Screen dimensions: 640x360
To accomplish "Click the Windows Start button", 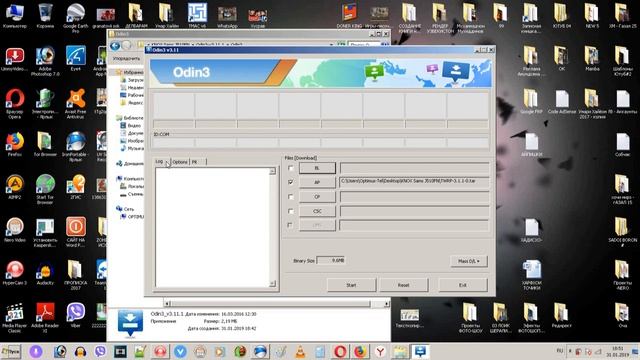I will coord(11,351).
